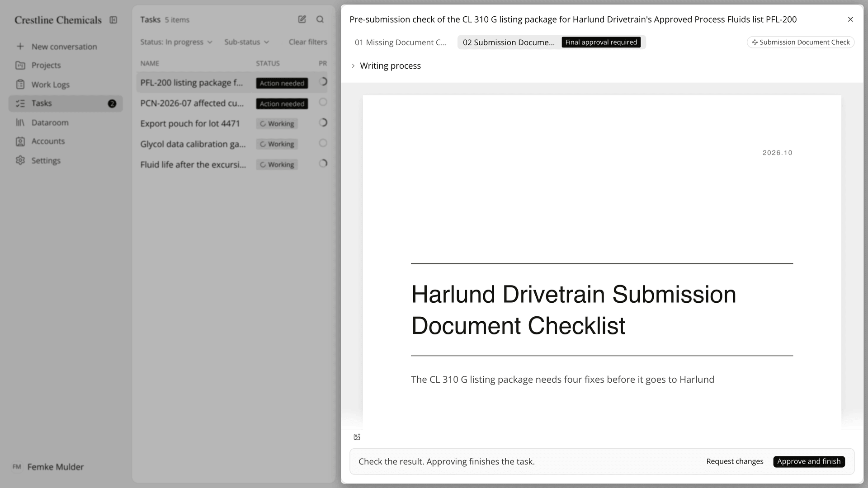This screenshot has height=488, width=868.
Task: Open Work Logs clipboard icon
Action: pos(20,84)
